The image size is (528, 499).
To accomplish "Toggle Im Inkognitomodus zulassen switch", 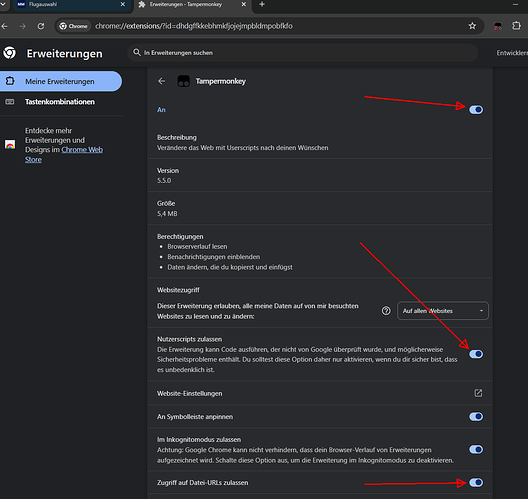I will pos(476,450).
